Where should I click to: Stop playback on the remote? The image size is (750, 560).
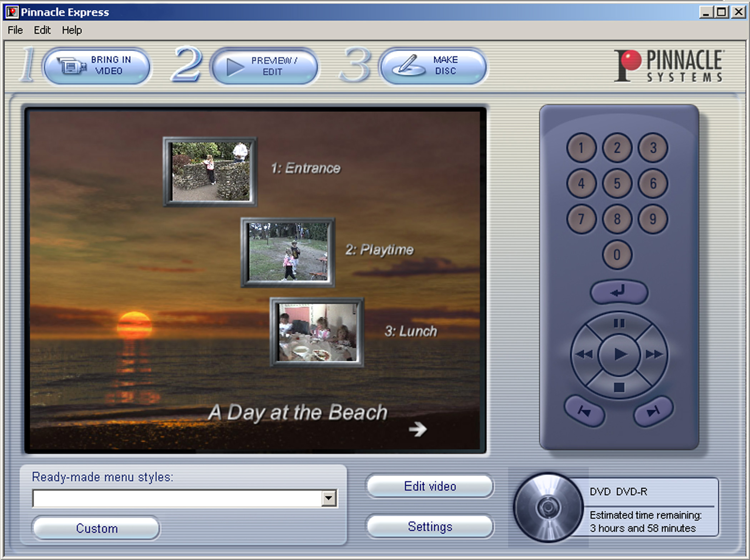pyautogui.click(x=619, y=387)
